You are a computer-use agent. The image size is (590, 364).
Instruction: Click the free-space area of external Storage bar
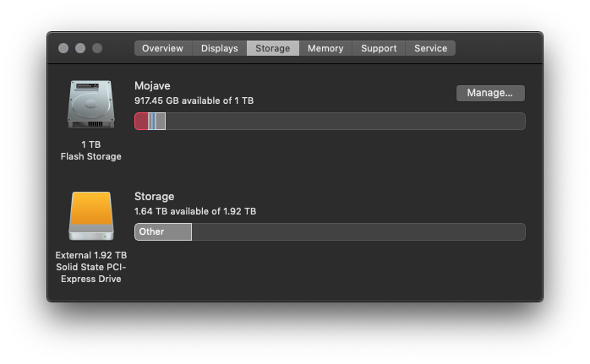point(358,231)
